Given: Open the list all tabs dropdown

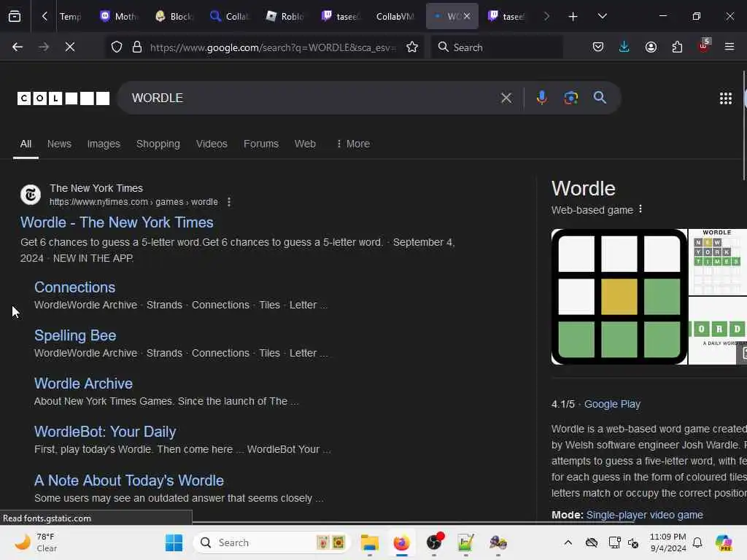Looking at the screenshot, I should point(602,17).
